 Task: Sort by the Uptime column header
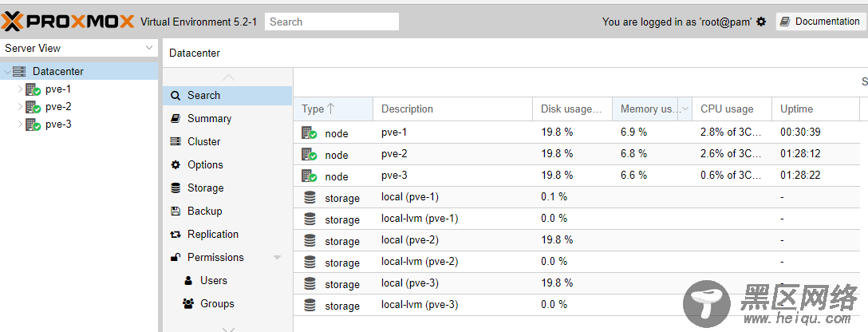click(x=815, y=109)
